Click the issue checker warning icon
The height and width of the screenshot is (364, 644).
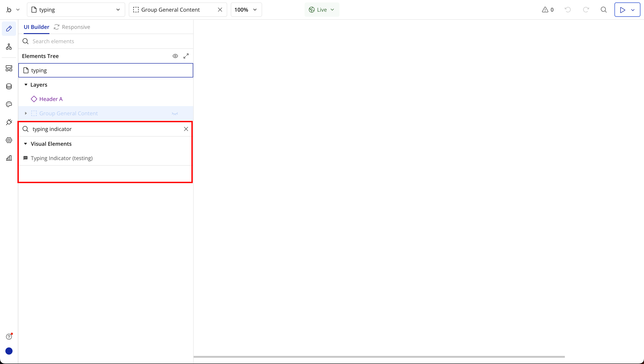click(x=545, y=10)
